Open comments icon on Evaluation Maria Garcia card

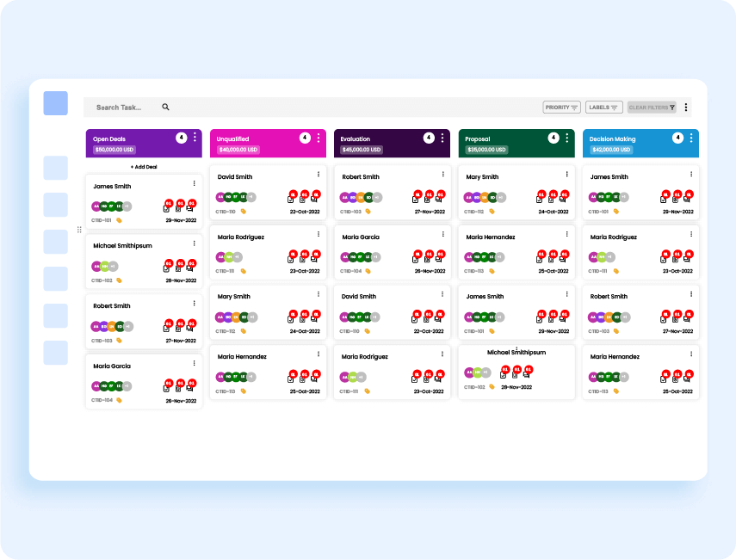point(438,260)
